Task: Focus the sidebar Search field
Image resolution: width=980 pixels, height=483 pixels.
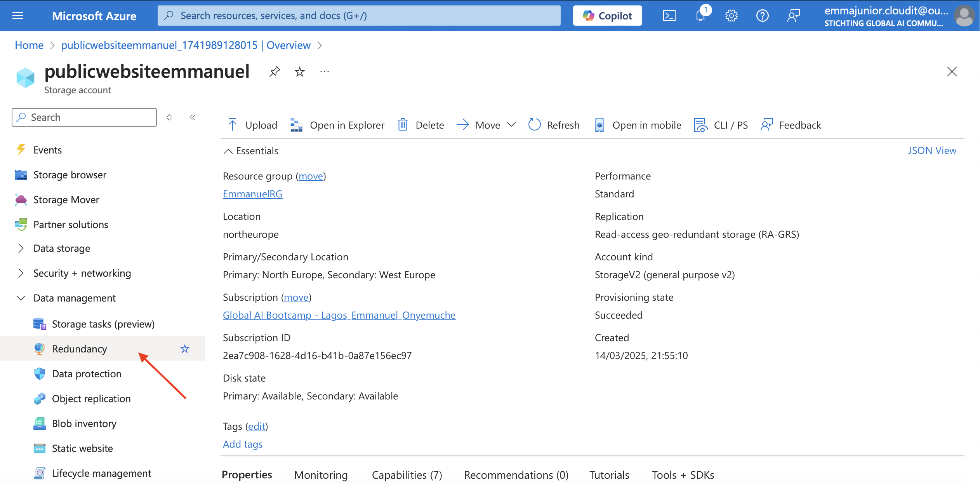Action: tap(84, 117)
